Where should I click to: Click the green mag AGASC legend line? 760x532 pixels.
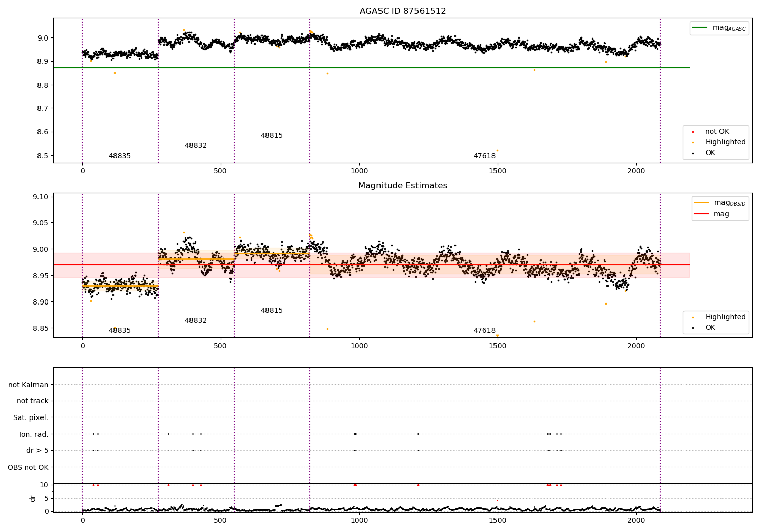(x=701, y=28)
